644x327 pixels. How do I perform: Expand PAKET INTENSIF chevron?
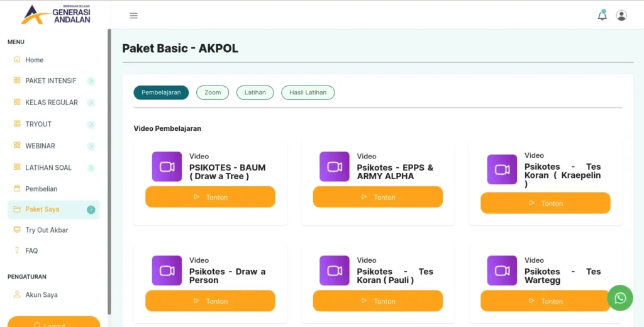(x=91, y=81)
